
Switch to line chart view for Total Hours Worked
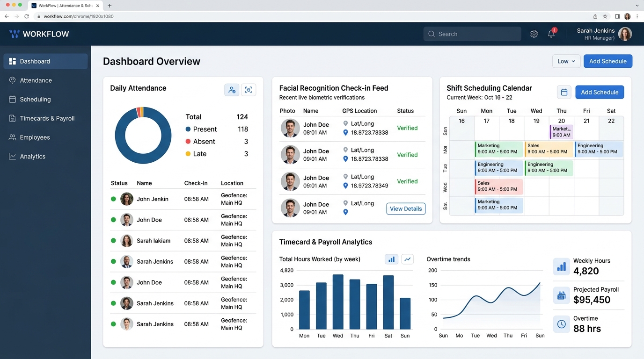(x=408, y=259)
